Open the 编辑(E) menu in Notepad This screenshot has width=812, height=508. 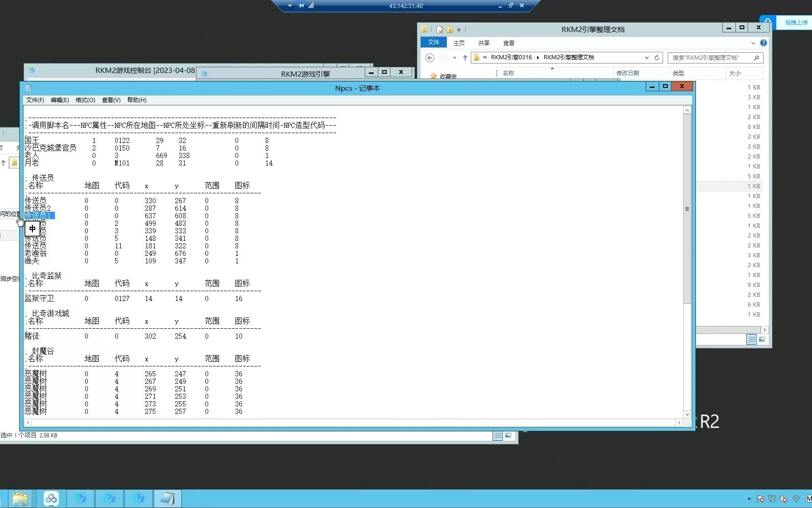coord(60,100)
